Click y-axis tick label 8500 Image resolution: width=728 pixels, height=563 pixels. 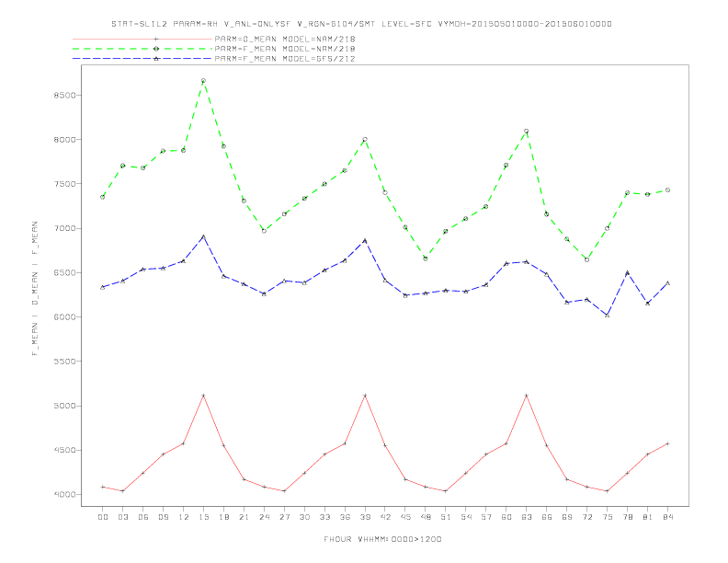click(64, 96)
